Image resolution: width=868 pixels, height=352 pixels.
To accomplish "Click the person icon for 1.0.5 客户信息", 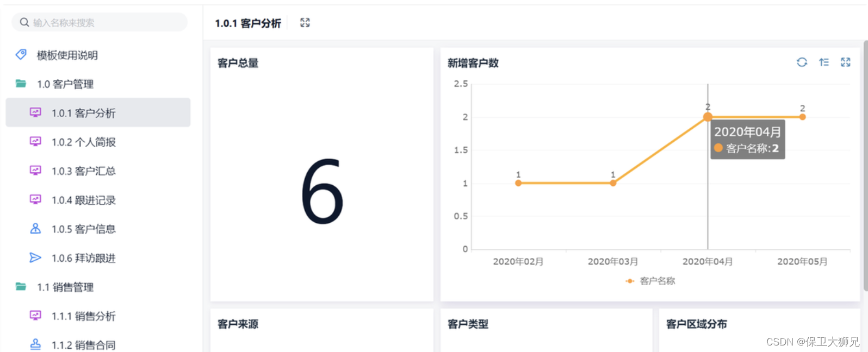I will pos(35,229).
